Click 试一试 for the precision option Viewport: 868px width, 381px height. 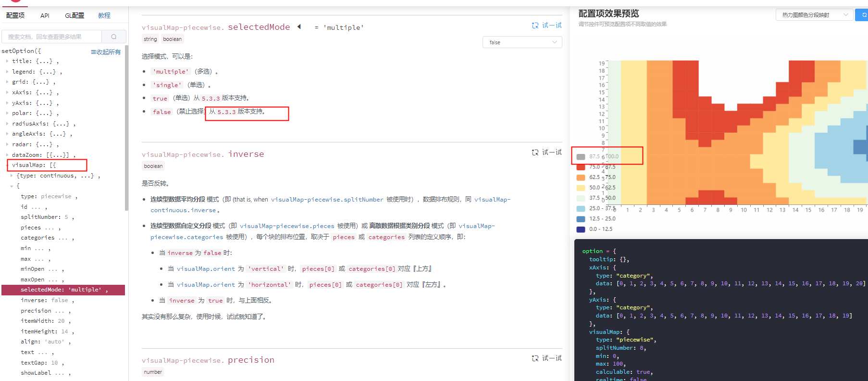pyautogui.click(x=546, y=358)
